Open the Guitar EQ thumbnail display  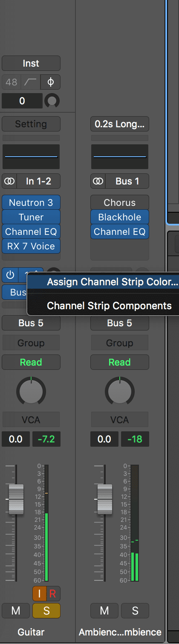point(31,157)
